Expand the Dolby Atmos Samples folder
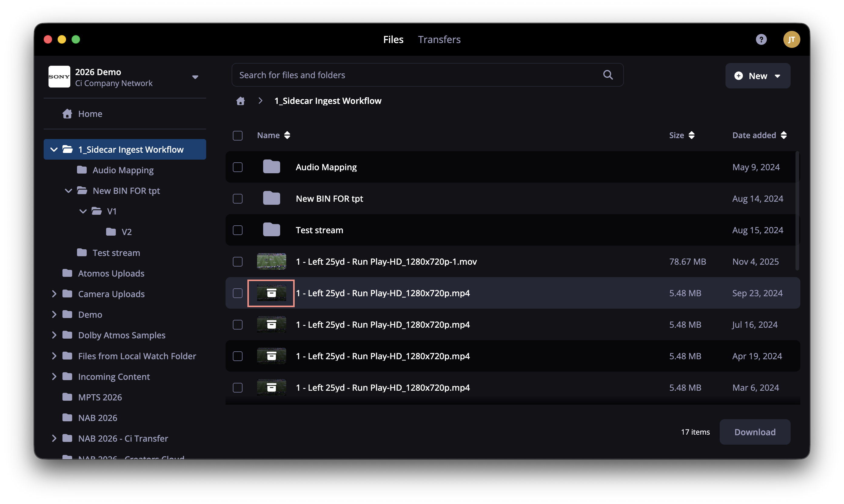Image resolution: width=844 pixels, height=504 pixels. coord(54,335)
